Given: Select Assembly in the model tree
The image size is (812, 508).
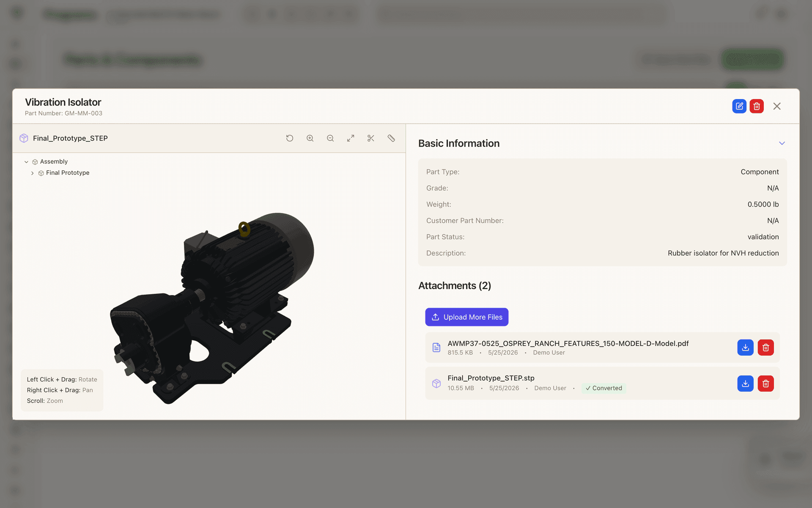Looking at the screenshot, I should coord(54,162).
